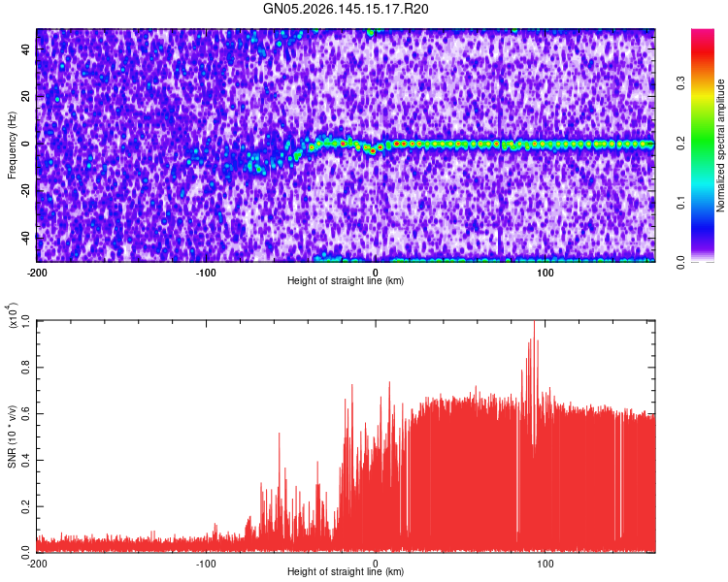Image resolution: width=728 pixels, height=582 pixels.
Task: Click the 0.3 tick label on colorbar
Action: tap(680, 83)
